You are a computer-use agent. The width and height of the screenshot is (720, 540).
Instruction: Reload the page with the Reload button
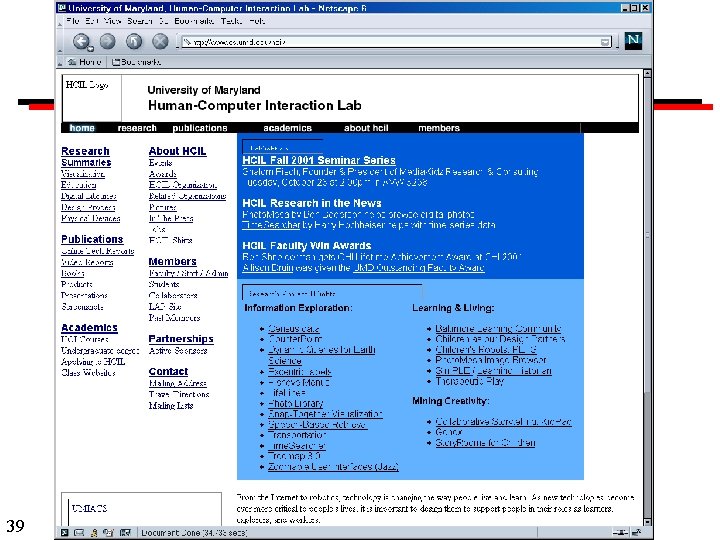pos(134,42)
